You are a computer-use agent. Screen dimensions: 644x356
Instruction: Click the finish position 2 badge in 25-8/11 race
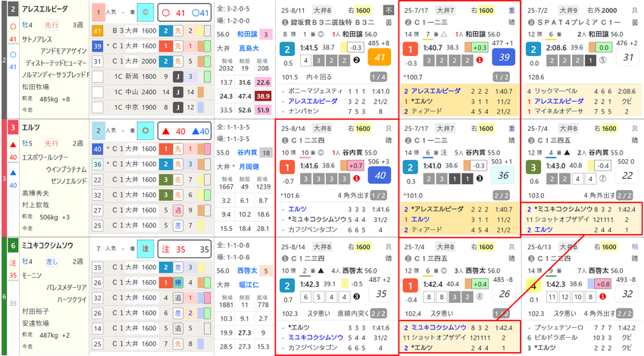click(x=287, y=49)
